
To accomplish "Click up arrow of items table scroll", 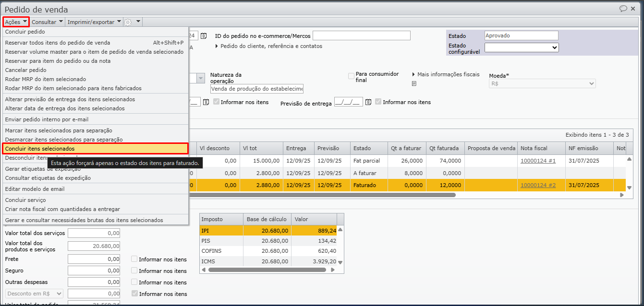I will point(629,159).
